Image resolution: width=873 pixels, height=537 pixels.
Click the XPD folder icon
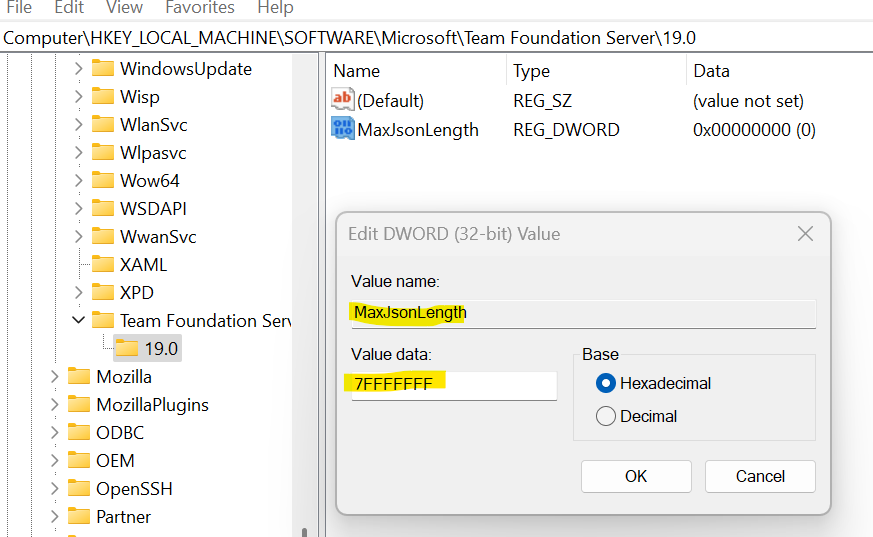pos(103,292)
